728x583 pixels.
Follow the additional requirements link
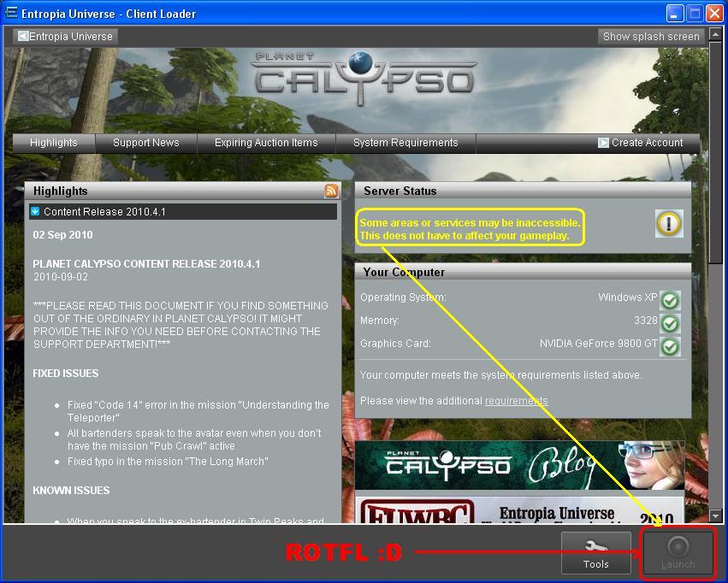click(x=517, y=401)
